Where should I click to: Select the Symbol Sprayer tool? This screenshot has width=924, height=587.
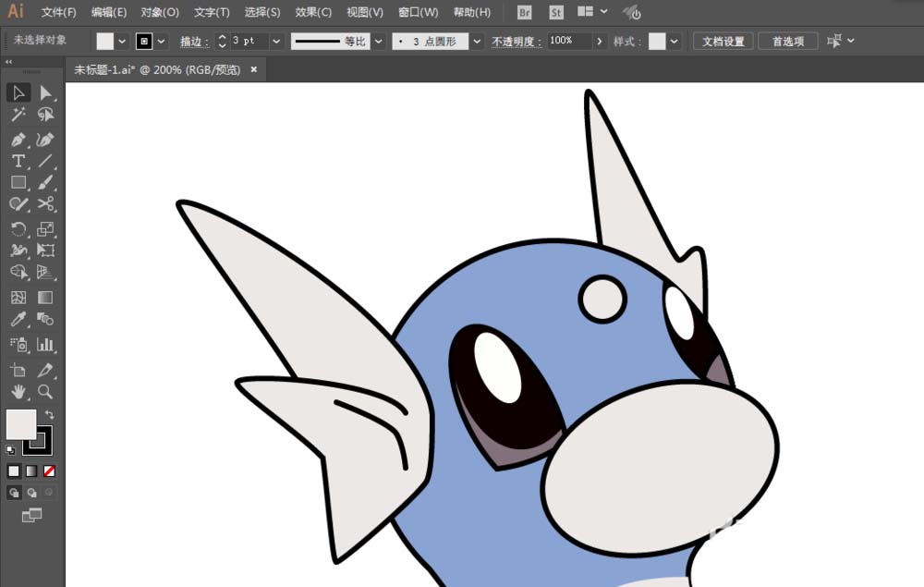(18, 344)
